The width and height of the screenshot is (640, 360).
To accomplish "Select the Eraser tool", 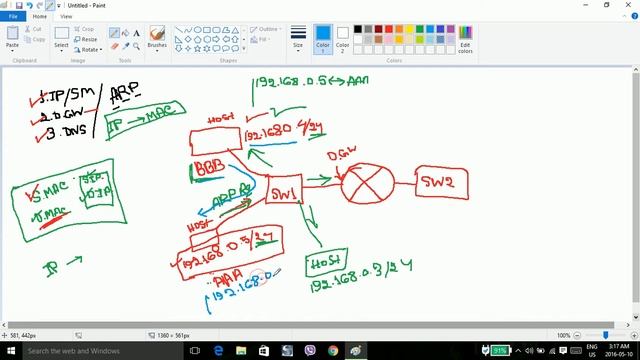I will (x=114, y=46).
